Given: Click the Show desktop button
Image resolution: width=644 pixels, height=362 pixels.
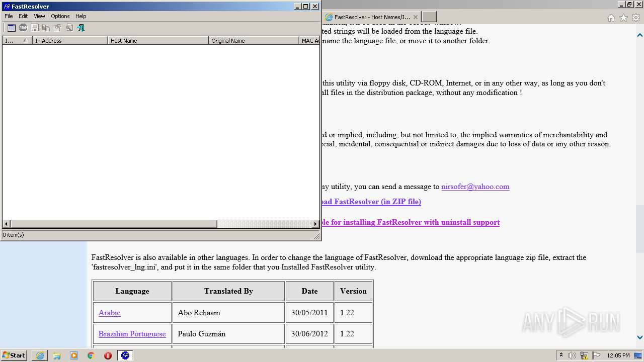Looking at the screenshot, I should (x=638, y=355).
